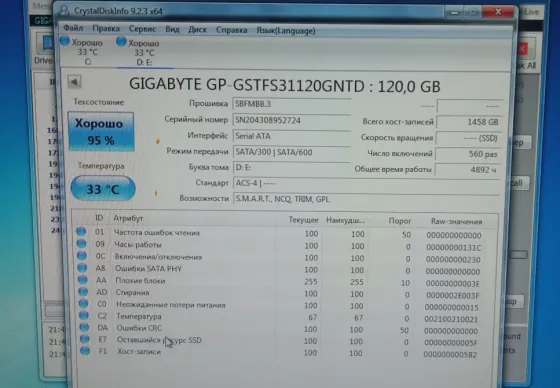The image size is (560, 388).
Task: Minimize the CrystalDiskInfo window
Action: coord(454,13)
